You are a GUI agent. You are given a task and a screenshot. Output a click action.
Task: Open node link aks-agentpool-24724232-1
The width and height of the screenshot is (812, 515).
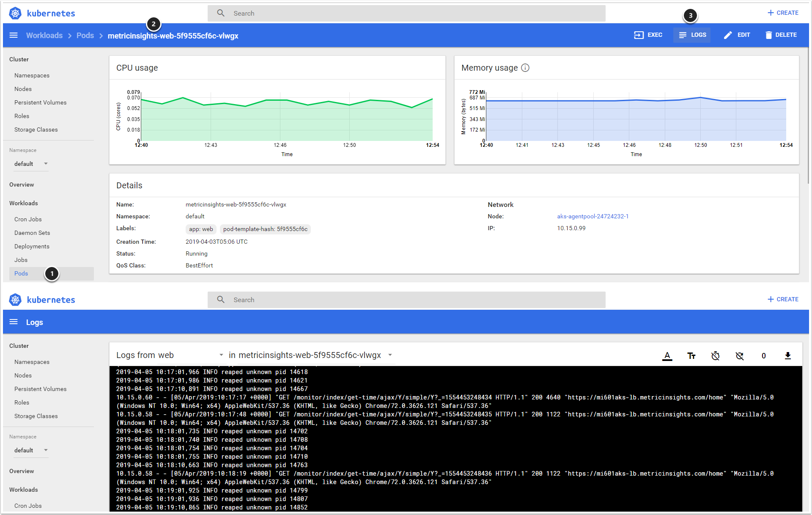tap(593, 216)
